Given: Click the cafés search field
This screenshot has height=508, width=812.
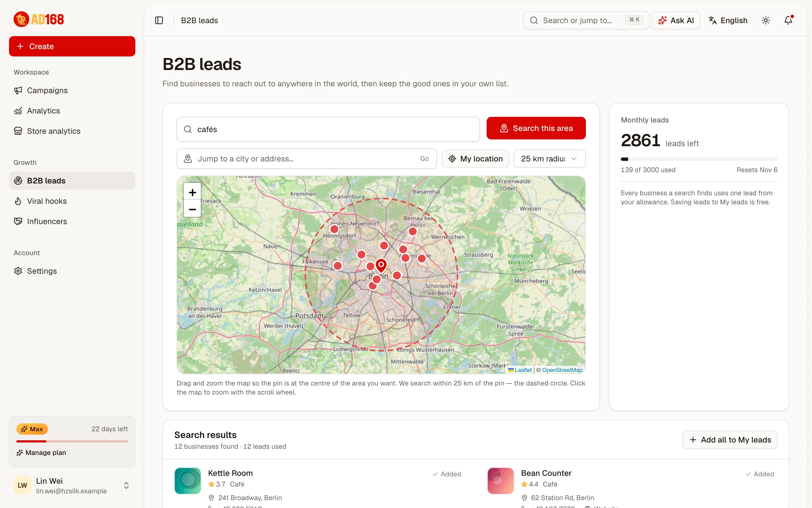Looking at the screenshot, I should coord(328,129).
